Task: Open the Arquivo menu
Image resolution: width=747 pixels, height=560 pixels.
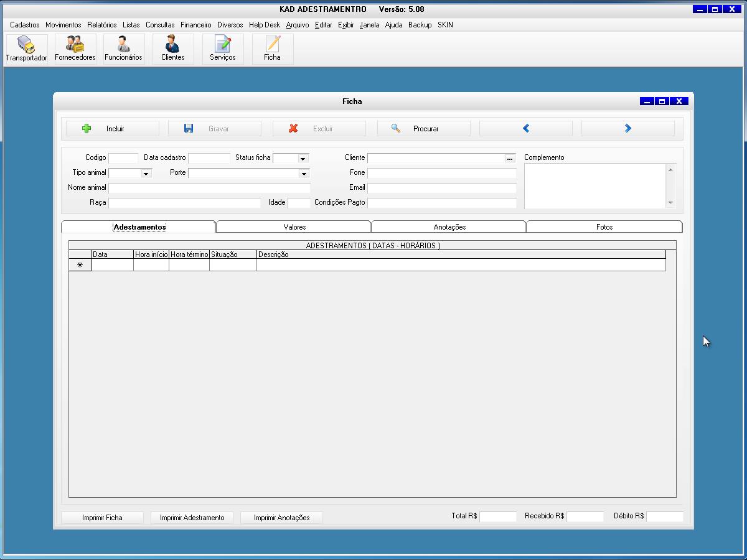Action: pos(298,25)
